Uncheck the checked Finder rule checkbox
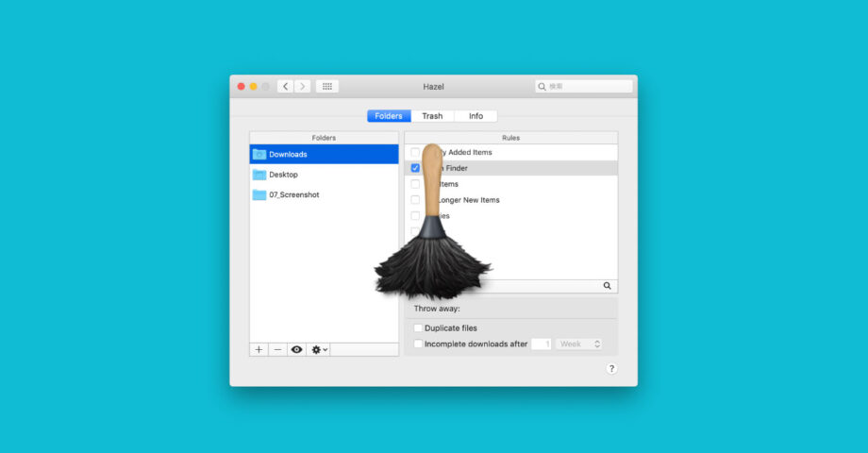Image resolution: width=868 pixels, height=453 pixels. (415, 168)
